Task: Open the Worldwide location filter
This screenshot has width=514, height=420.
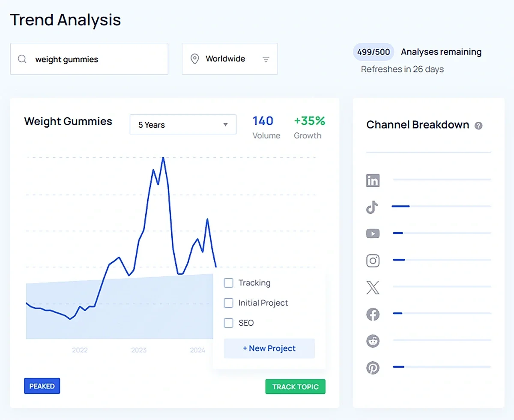Action: tap(230, 59)
